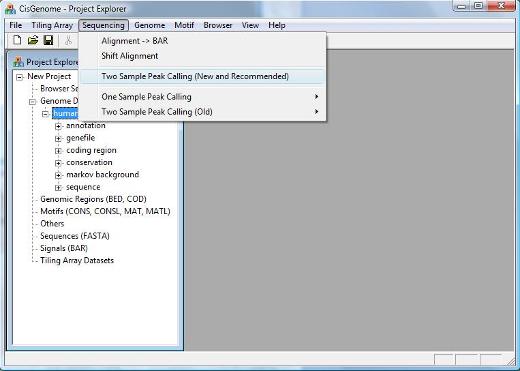Click the Open folder toolbar icon

click(x=33, y=40)
